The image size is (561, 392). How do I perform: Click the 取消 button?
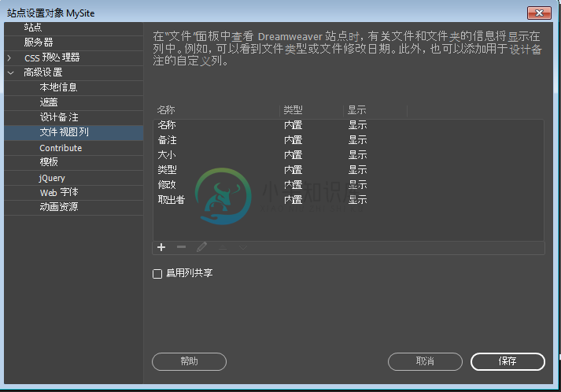point(425,361)
